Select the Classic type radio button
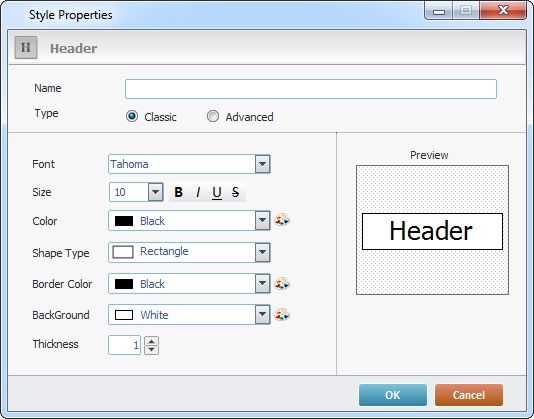 (132, 116)
